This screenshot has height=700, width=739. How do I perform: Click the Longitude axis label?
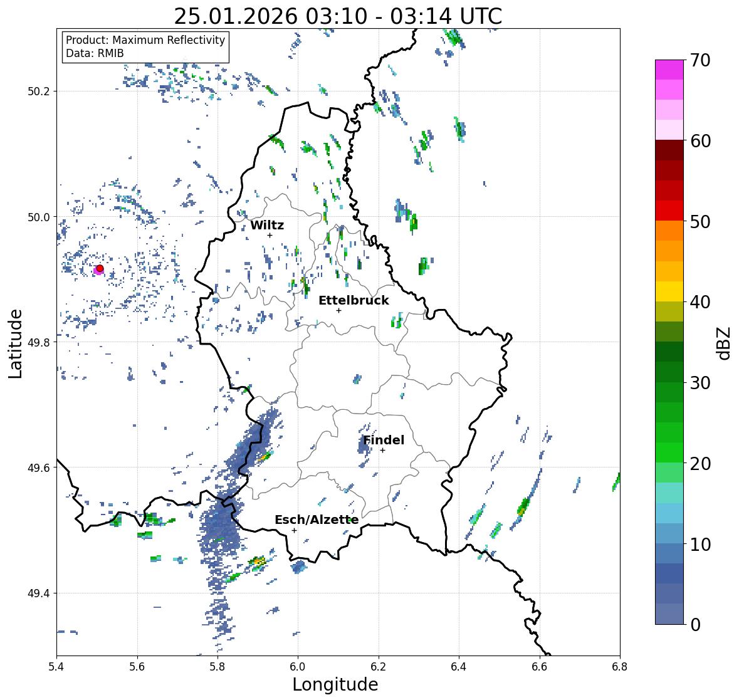coord(335,684)
